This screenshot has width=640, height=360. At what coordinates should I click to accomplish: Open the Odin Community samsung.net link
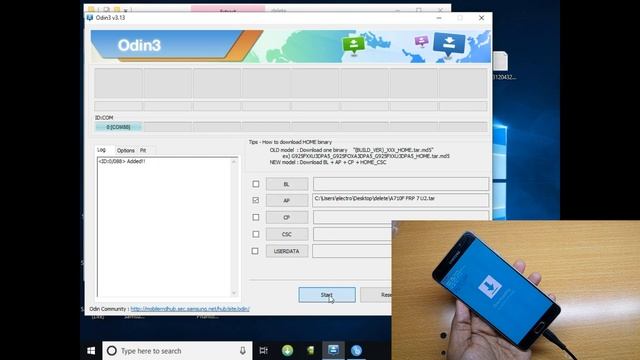coord(190,309)
